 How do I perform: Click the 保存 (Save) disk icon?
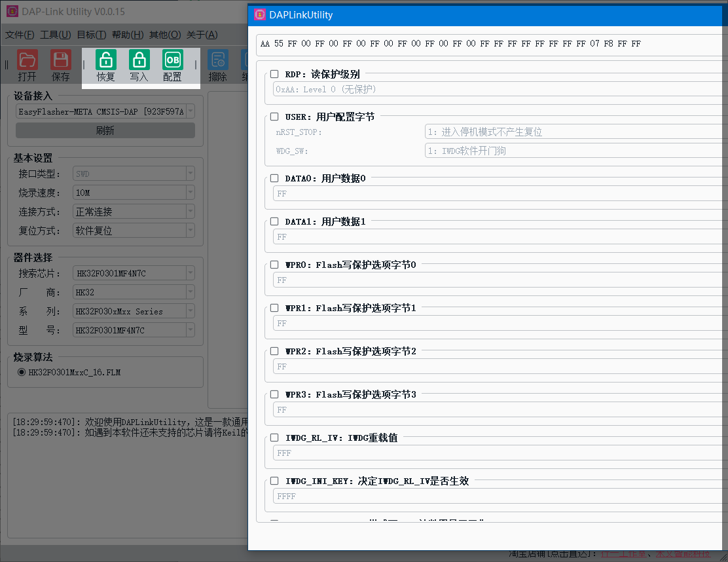(x=60, y=60)
